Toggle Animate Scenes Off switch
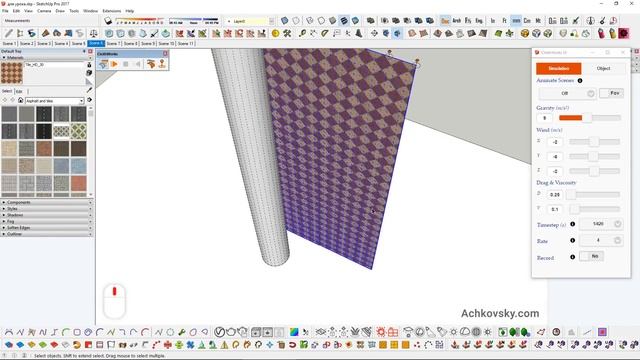Screen dimensions: 640x360 pos(567,93)
